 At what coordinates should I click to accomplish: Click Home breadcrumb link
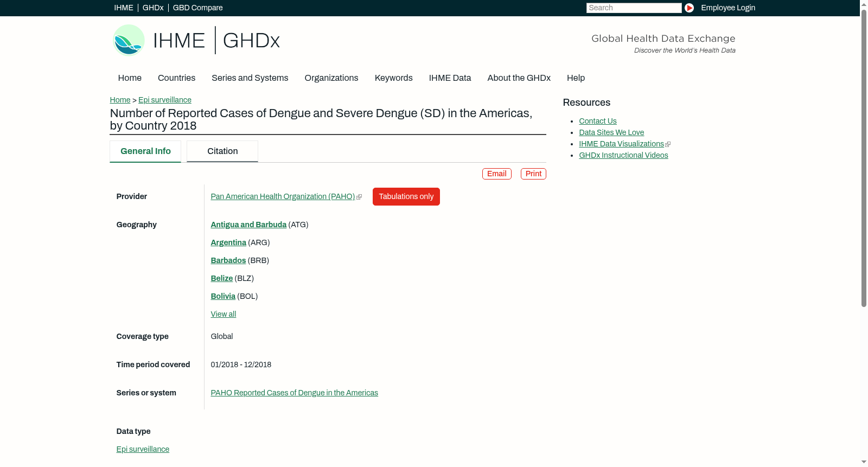pos(120,100)
